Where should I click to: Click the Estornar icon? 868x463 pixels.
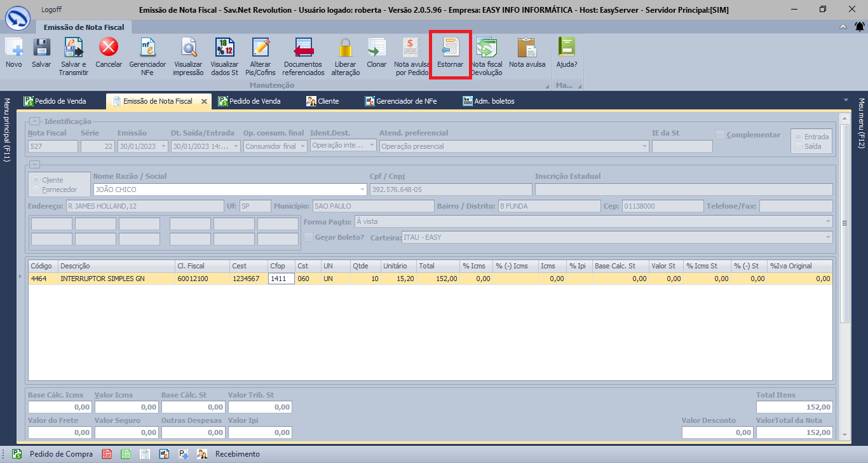(451, 48)
